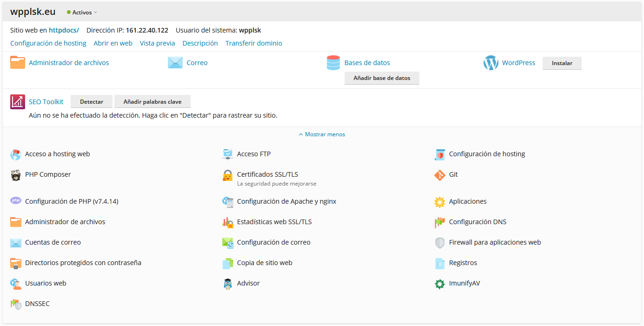644x326 pixels.
Task: Click the Descripción link
Action: (200, 43)
